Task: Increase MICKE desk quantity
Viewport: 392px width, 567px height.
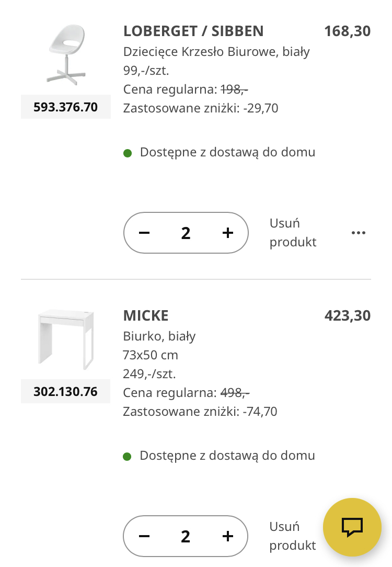Action: tap(227, 536)
